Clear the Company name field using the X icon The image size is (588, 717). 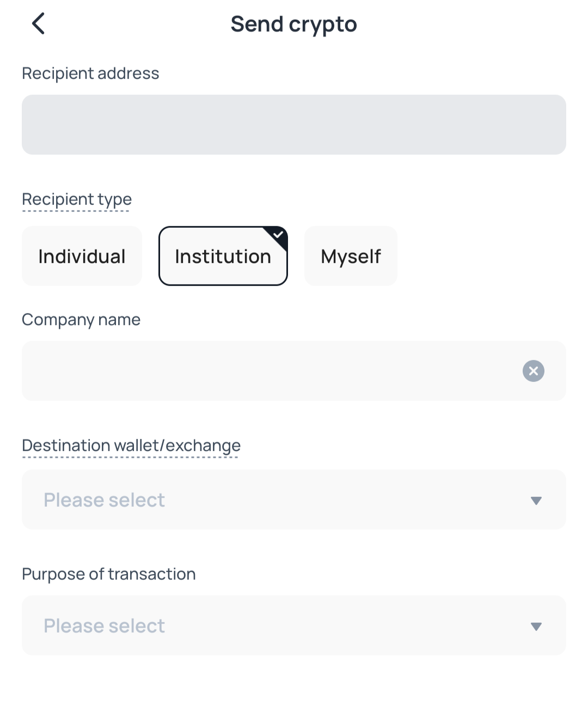533,371
